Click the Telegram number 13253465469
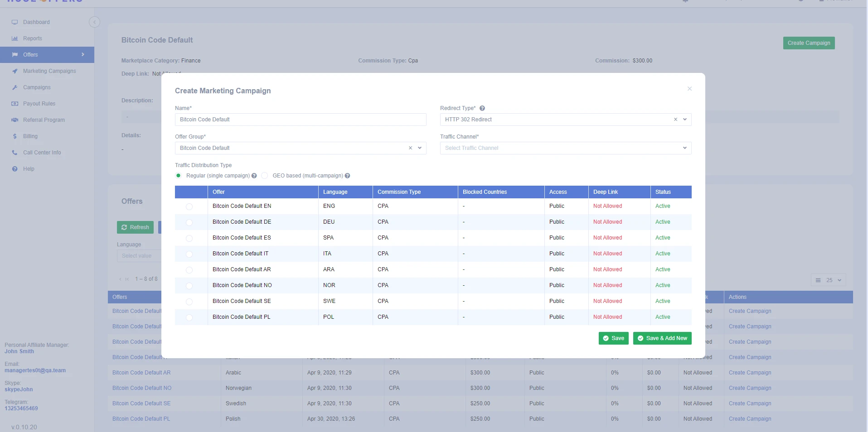The image size is (868, 432). 21,408
